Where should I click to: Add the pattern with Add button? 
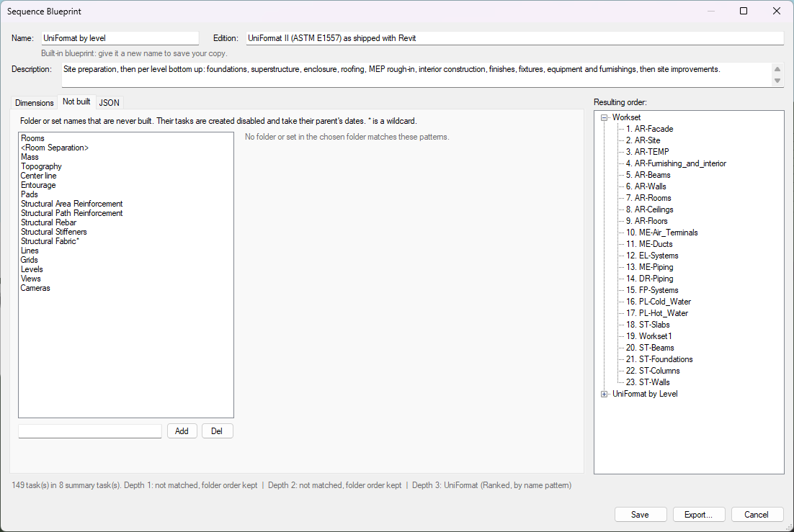[182, 430]
